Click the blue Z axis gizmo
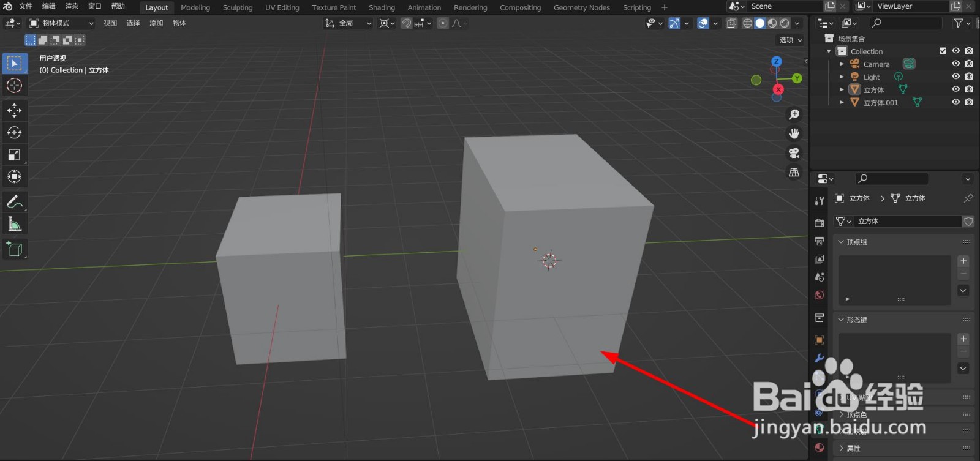Viewport: 980px width, 461px height. click(777, 62)
